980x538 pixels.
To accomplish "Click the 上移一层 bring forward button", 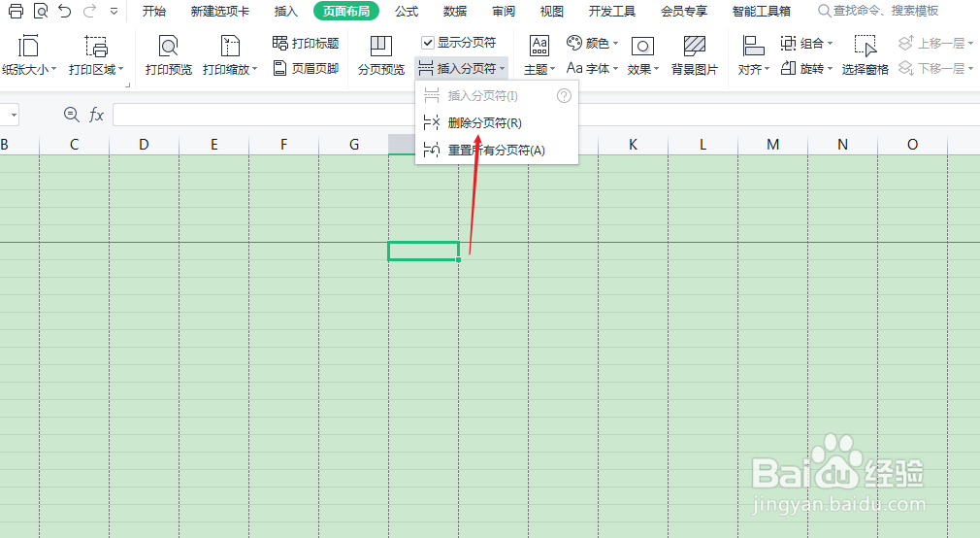I will coord(935,43).
